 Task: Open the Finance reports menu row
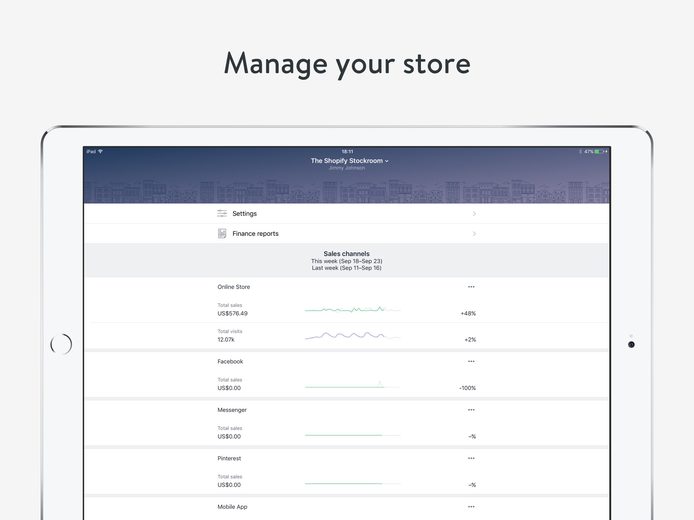(x=347, y=233)
